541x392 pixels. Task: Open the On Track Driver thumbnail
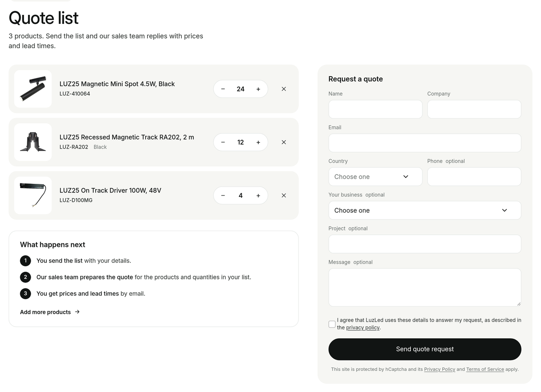(x=33, y=195)
